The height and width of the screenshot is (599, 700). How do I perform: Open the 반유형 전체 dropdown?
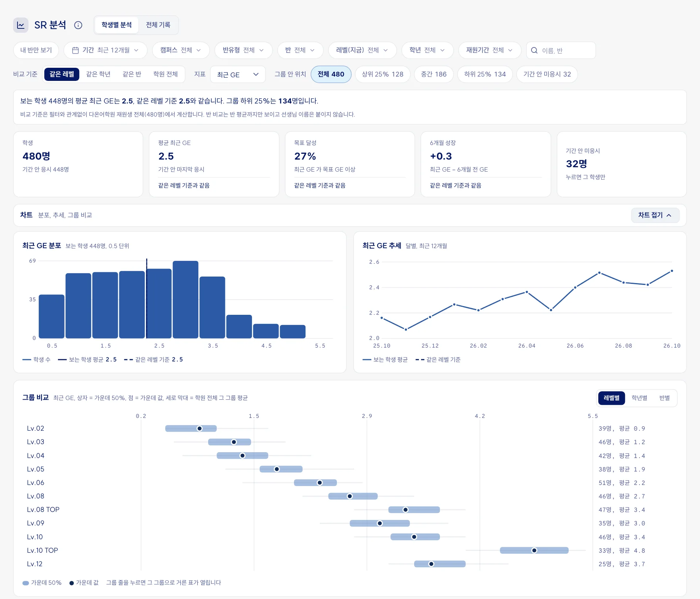(243, 50)
